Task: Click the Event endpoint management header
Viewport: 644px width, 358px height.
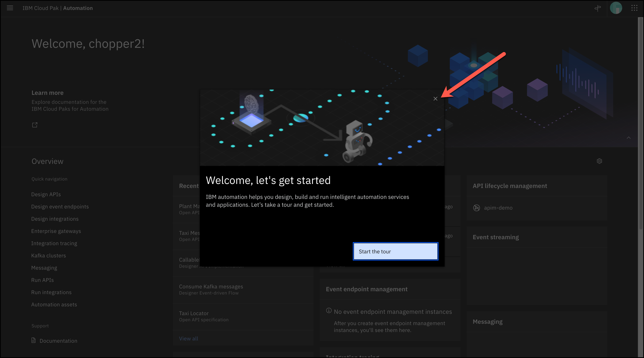Action: click(x=390, y=289)
